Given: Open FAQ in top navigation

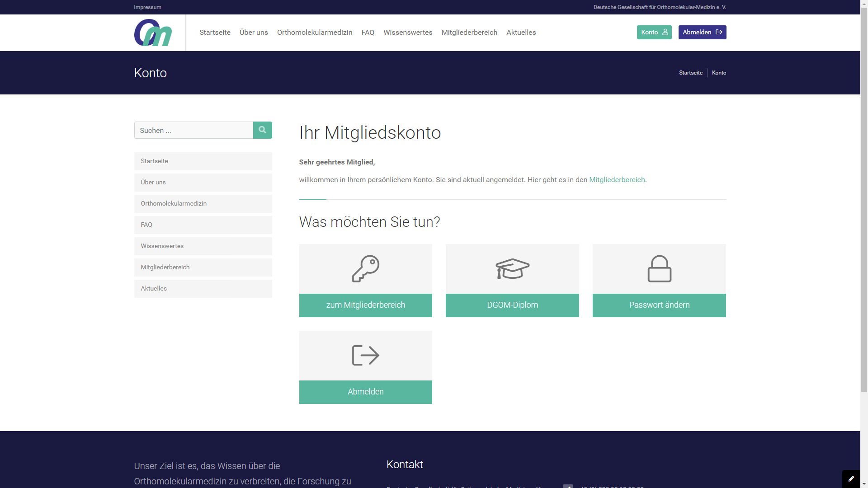Looking at the screenshot, I should [x=368, y=33].
